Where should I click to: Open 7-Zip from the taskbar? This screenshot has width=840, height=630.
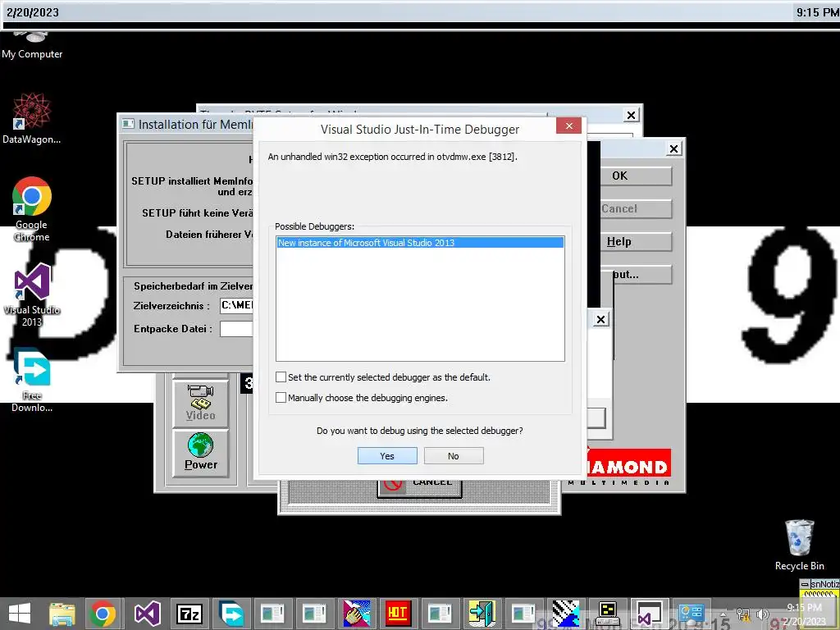189,614
